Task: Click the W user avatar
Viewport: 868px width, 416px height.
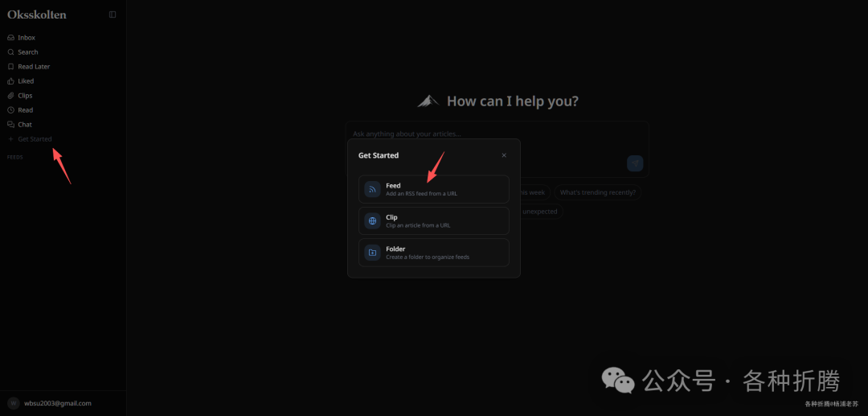Action: tap(14, 403)
